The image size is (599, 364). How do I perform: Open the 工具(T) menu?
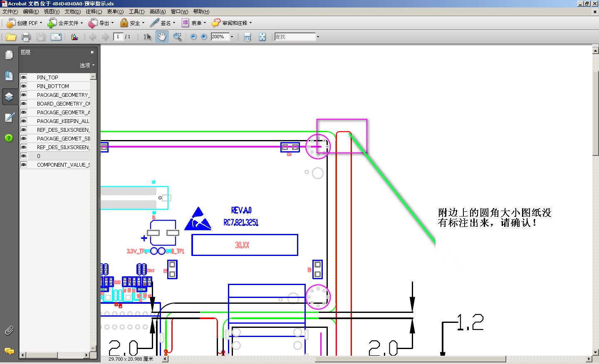pos(136,12)
